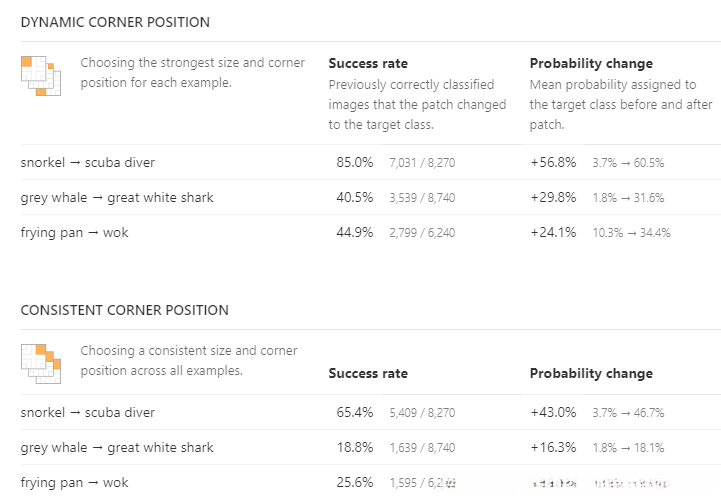Click the Success rate header in the dynamic section
This screenshot has height=503, width=721.
(368, 63)
